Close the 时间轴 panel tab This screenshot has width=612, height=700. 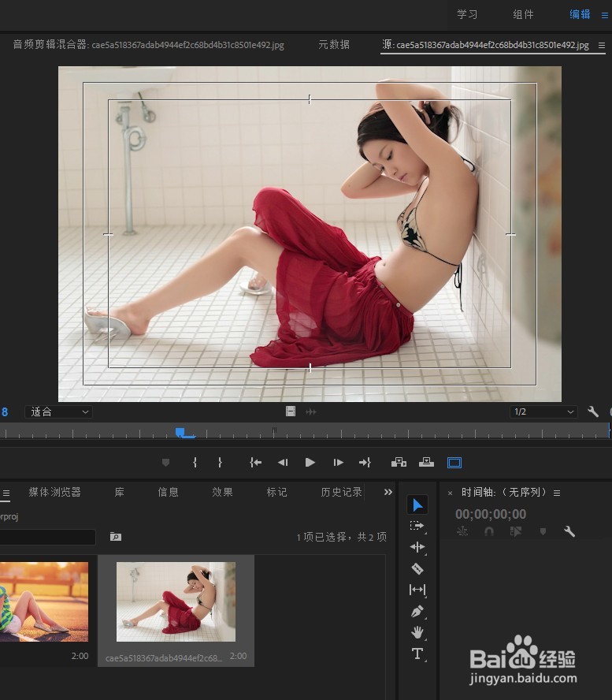pos(450,493)
